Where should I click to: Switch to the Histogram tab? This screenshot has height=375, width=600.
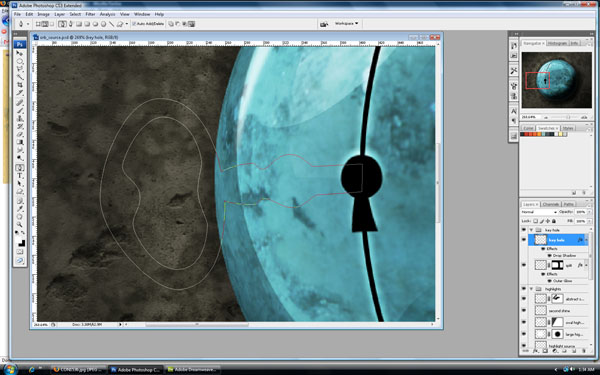pos(557,43)
